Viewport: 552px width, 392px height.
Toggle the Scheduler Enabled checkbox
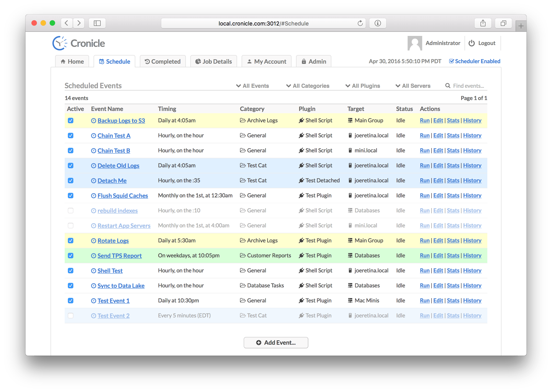(x=451, y=61)
